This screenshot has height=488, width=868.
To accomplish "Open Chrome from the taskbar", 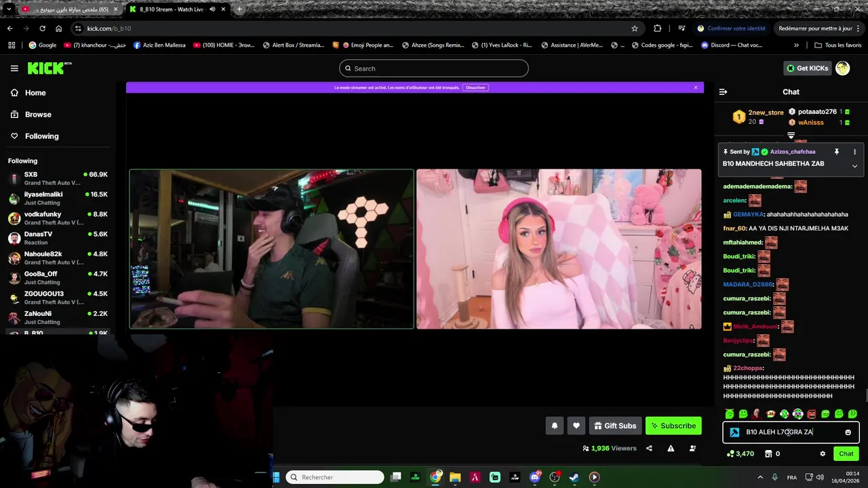I will tap(435, 477).
